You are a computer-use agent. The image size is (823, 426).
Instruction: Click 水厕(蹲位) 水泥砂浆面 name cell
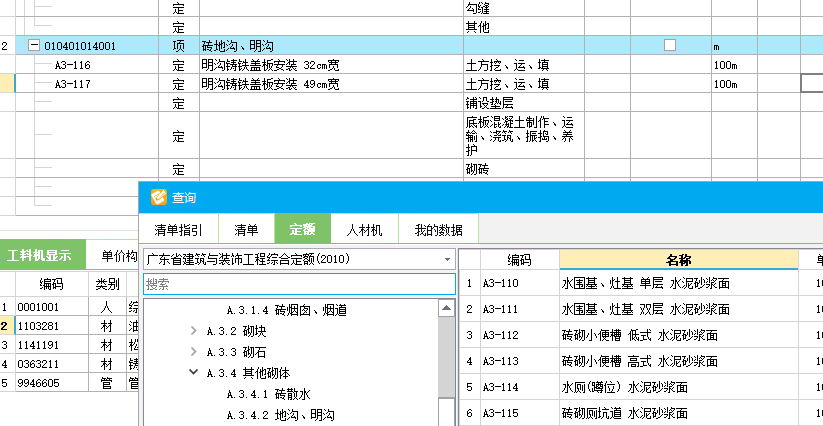679,387
